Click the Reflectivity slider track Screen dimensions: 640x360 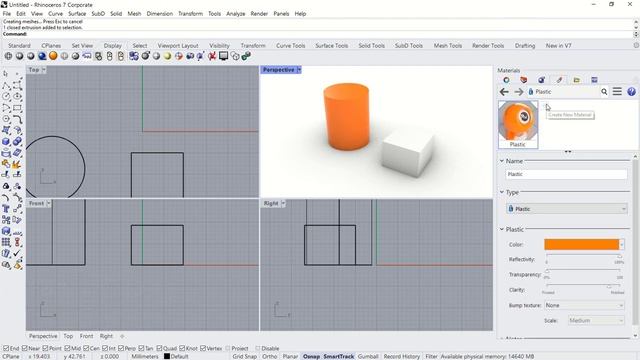coord(583,257)
